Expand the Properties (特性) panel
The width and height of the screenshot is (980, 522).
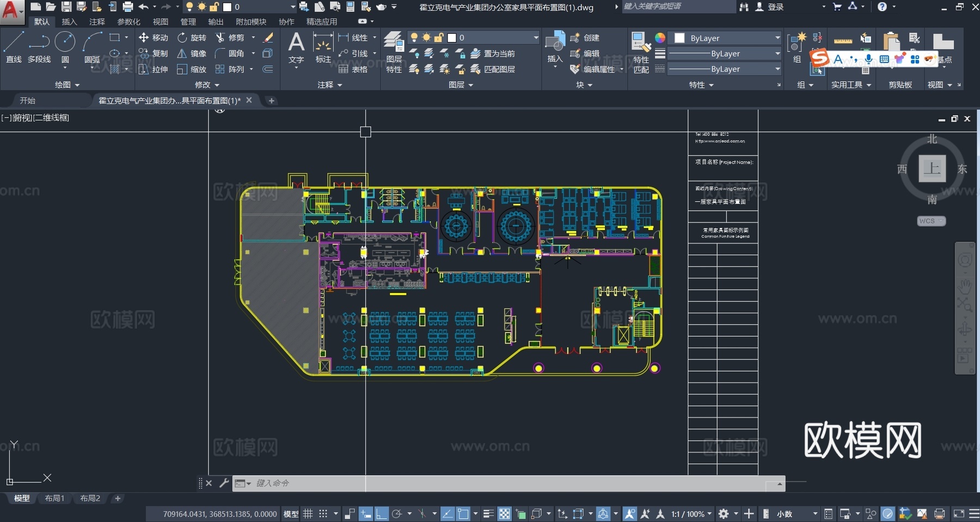coord(701,85)
